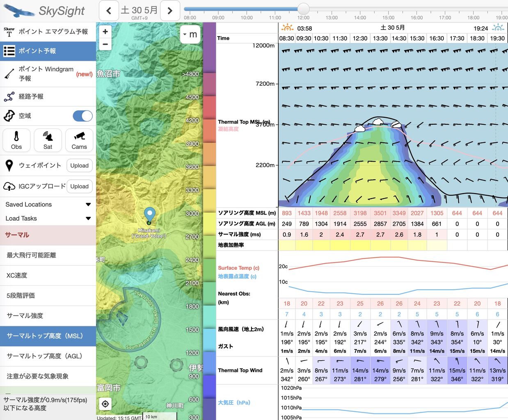Screen dimensions: 508x420
Task: Toggle the 空域 airspace switch
Action: click(82, 116)
